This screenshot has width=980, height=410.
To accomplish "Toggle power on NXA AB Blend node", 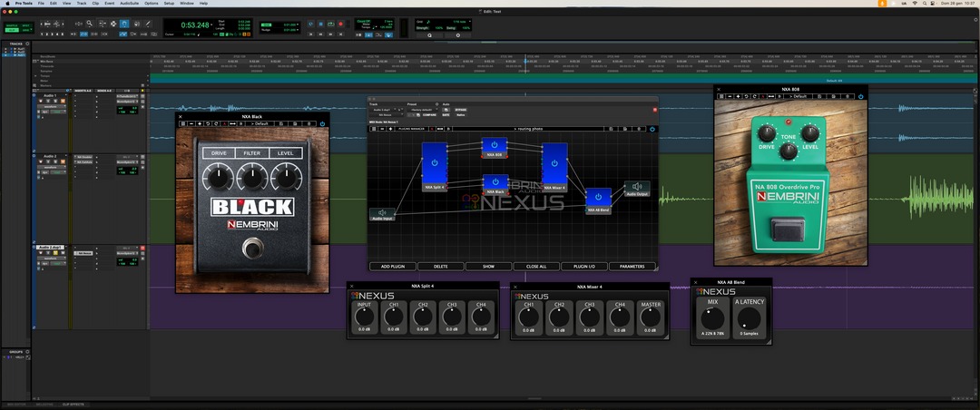I will (598, 197).
